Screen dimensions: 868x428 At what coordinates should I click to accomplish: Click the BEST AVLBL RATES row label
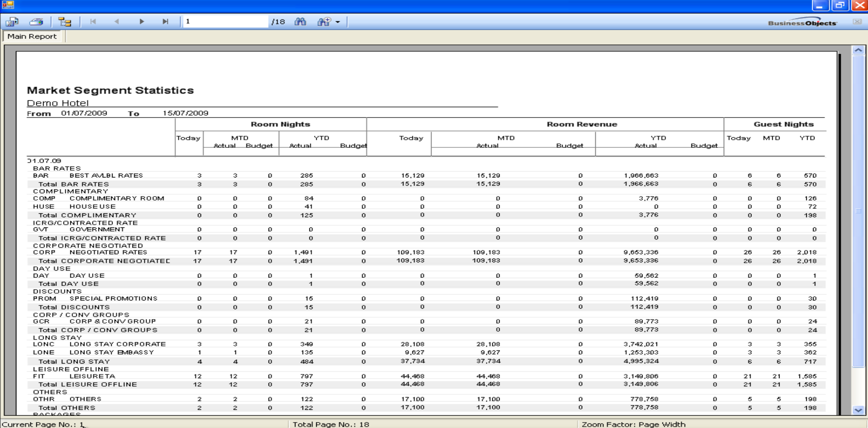coord(106,176)
